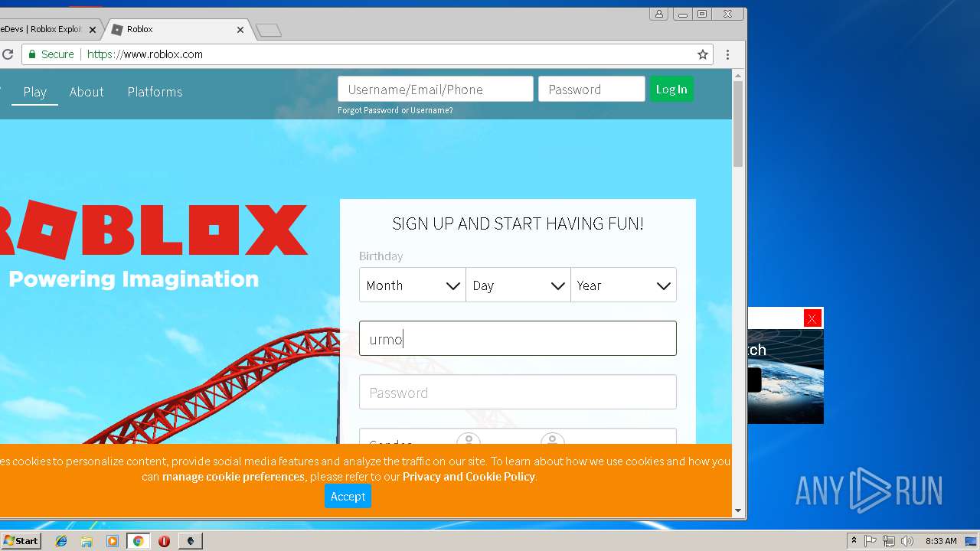Expand the Day birthday dropdown
The width and height of the screenshot is (980, 551).
[518, 285]
